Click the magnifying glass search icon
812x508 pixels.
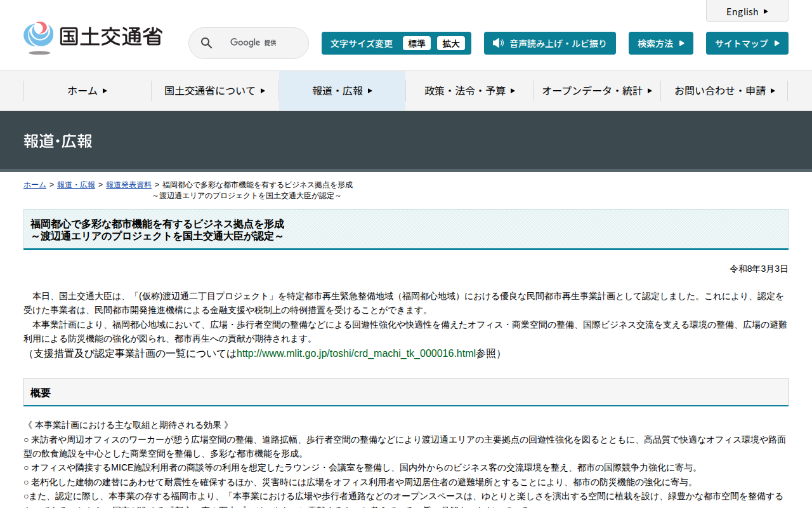pyautogui.click(x=206, y=43)
